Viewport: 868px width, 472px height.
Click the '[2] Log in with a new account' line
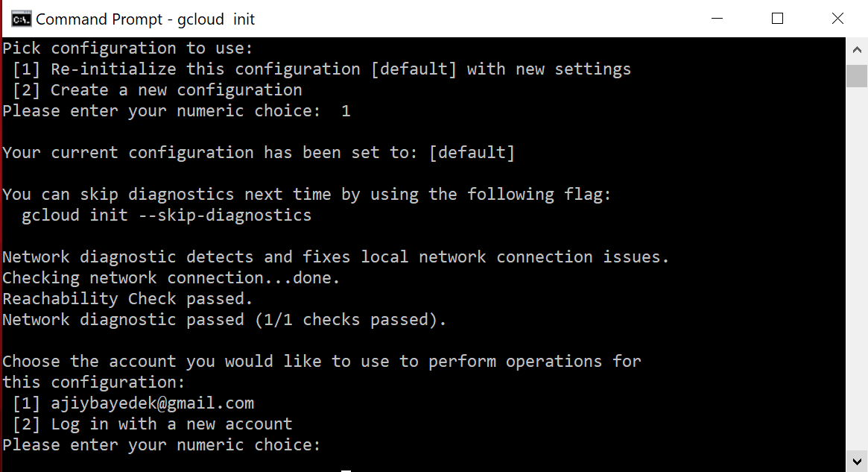pyautogui.click(x=152, y=424)
